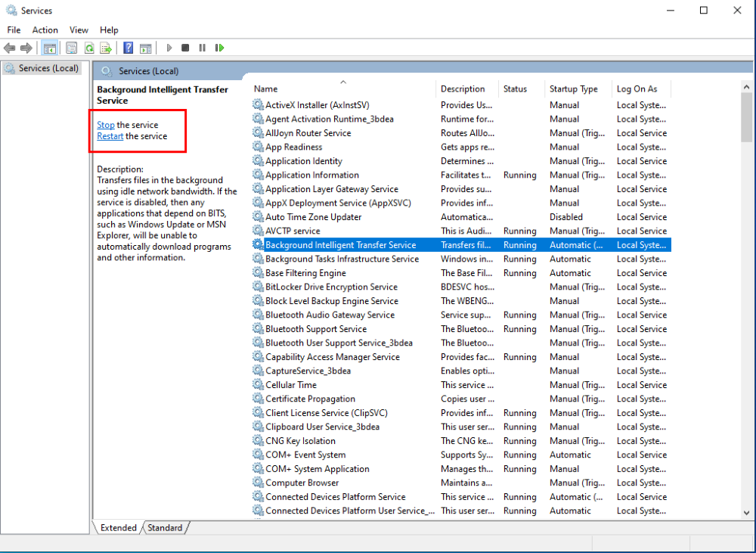
Task: Click the Show/Hide Console Tree toolbar icon
Action: [50, 48]
